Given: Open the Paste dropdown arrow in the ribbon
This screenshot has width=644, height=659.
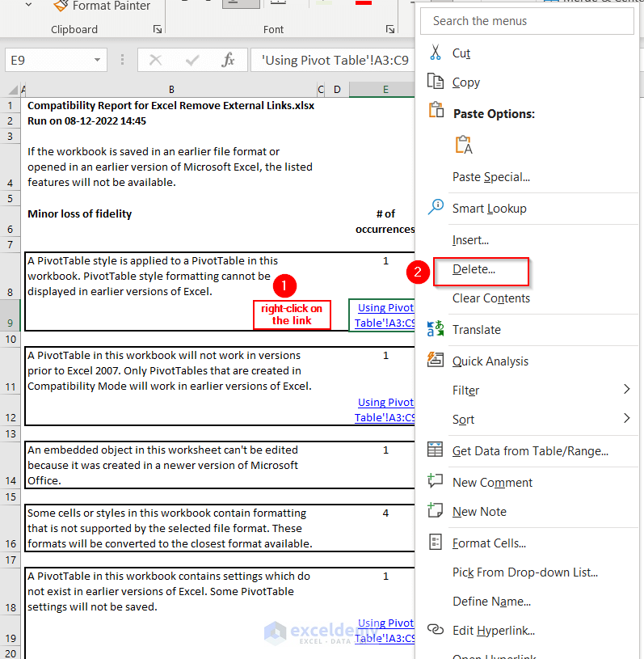Looking at the screenshot, I should pyautogui.click(x=28, y=5).
